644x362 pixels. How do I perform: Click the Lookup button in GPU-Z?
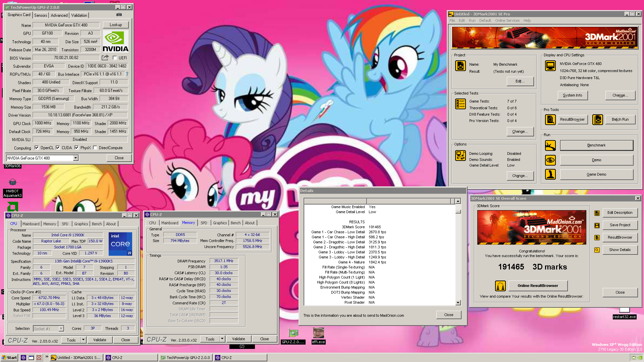point(116,25)
